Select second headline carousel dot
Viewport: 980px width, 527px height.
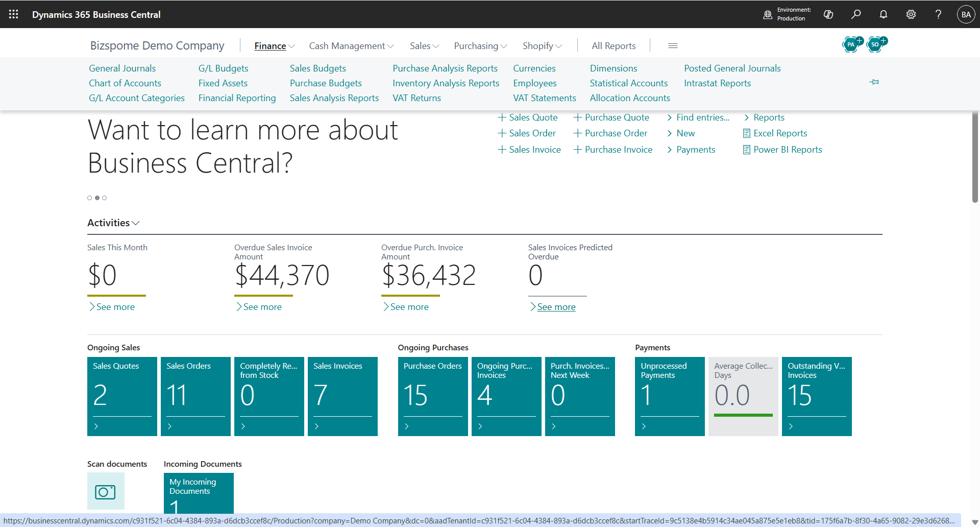click(x=97, y=198)
